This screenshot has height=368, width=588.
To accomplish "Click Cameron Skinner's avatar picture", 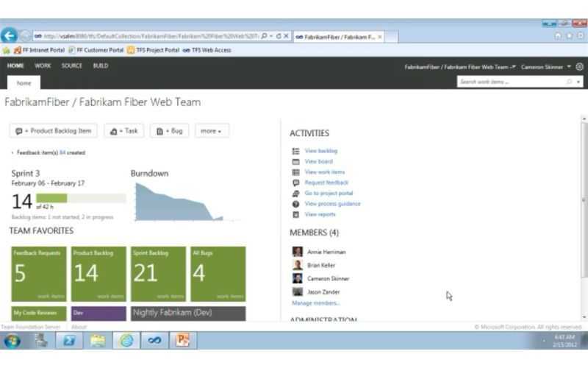I will (x=298, y=278).
